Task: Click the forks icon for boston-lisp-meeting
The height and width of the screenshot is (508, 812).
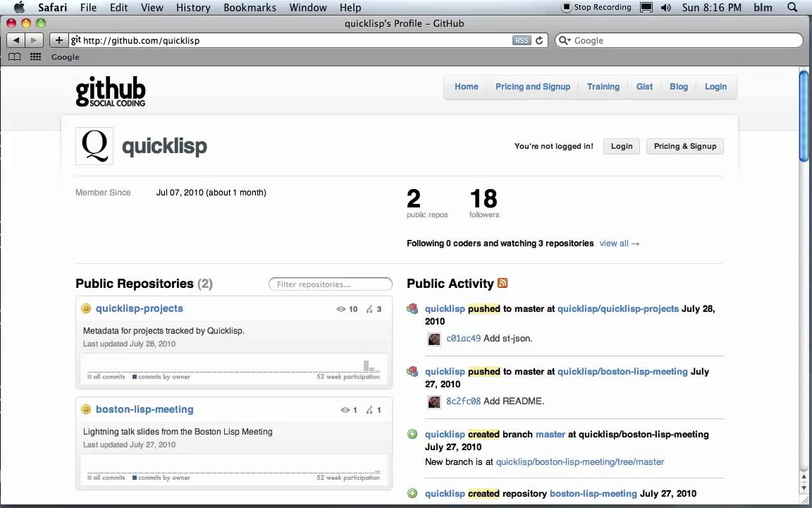Action: pyautogui.click(x=369, y=410)
